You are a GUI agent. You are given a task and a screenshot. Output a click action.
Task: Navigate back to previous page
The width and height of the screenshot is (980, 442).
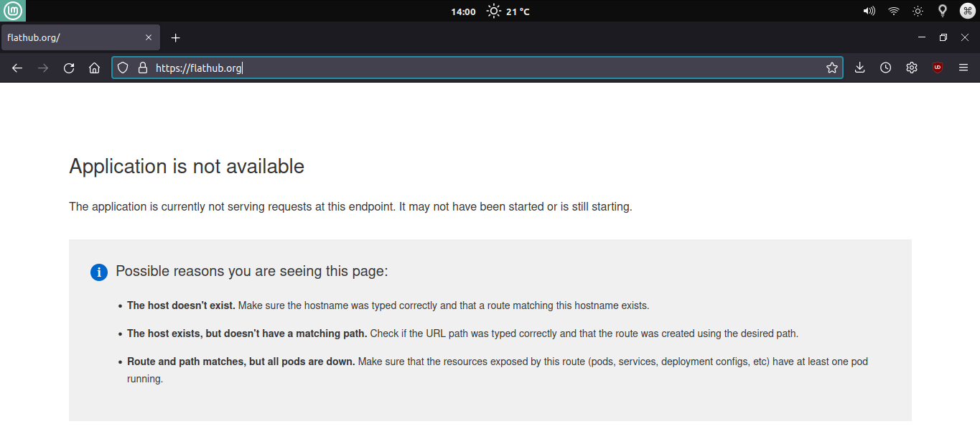click(17, 68)
